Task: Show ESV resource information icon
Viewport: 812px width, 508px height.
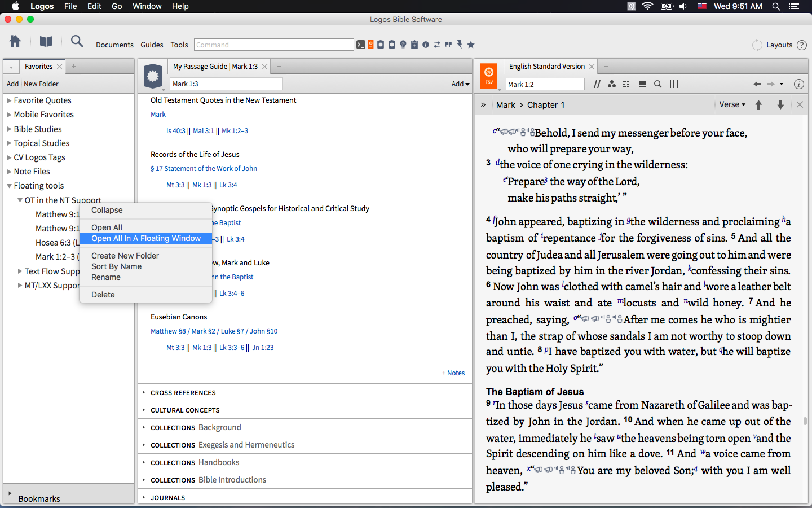Action: (x=798, y=84)
